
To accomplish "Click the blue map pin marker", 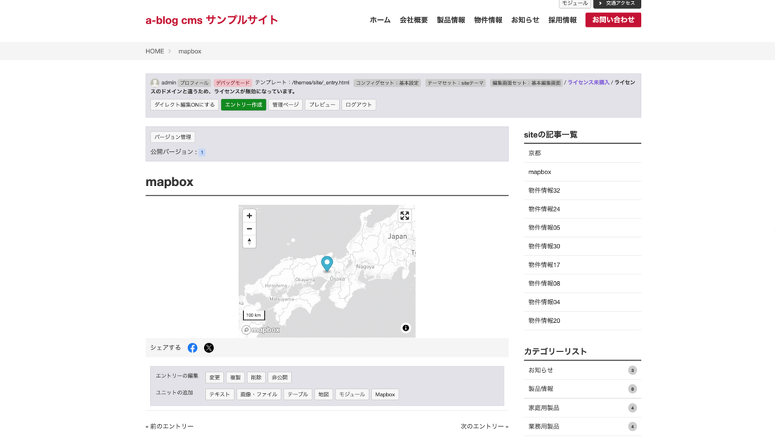I will [327, 263].
